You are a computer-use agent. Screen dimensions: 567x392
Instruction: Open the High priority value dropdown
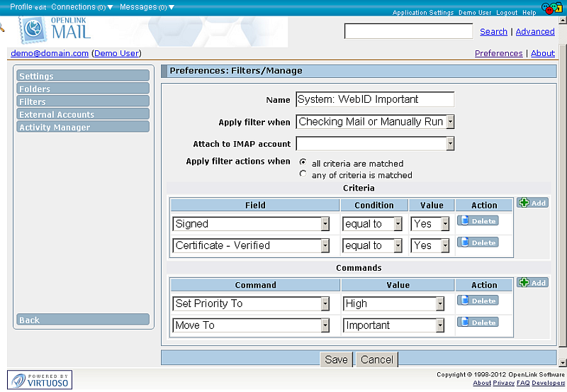click(x=393, y=304)
